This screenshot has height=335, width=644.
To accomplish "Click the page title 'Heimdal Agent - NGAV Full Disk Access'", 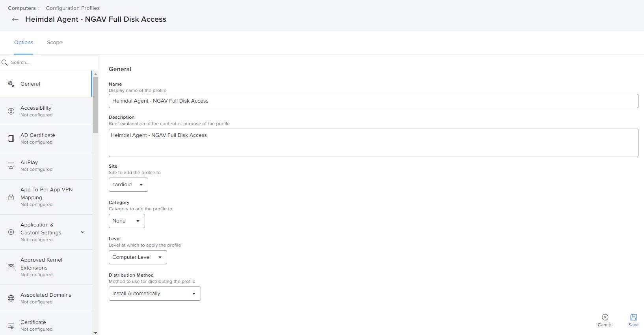I will [96, 19].
